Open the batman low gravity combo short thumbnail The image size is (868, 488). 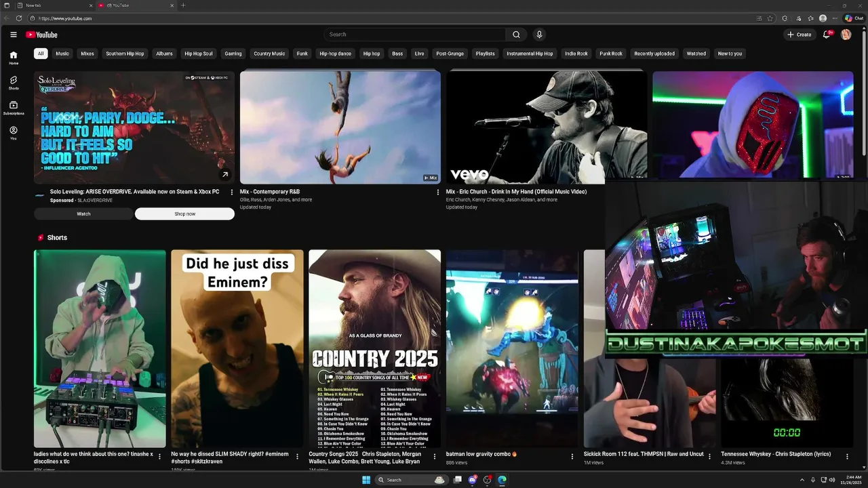click(x=512, y=348)
